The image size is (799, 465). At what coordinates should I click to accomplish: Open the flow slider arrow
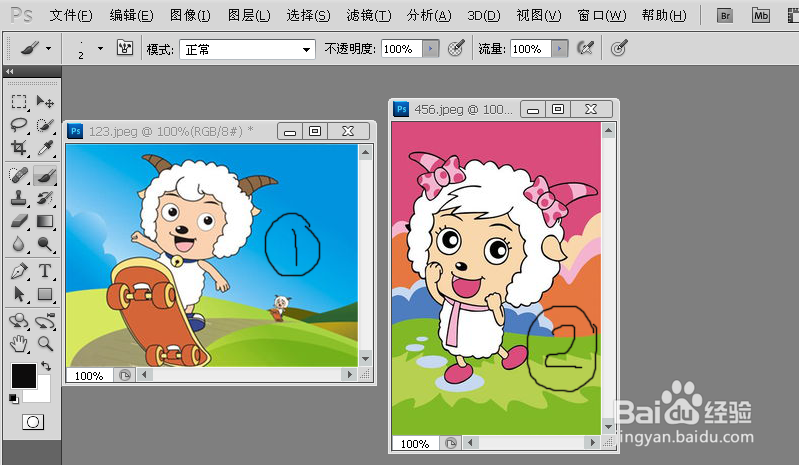[560, 49]
